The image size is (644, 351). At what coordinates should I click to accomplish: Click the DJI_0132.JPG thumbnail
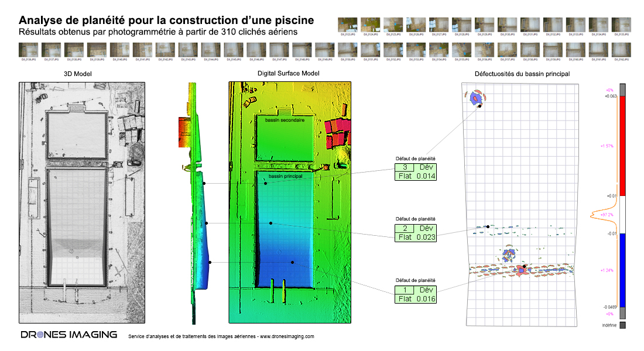[553, 25]
